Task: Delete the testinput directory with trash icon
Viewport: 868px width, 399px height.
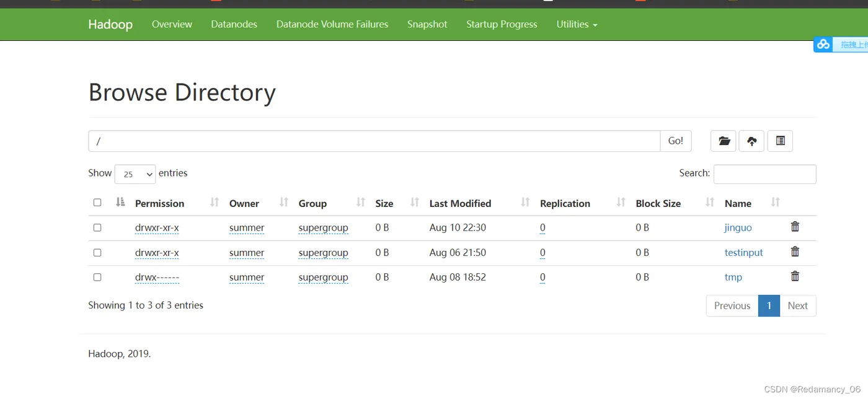Action: click(x=795, y=252)
